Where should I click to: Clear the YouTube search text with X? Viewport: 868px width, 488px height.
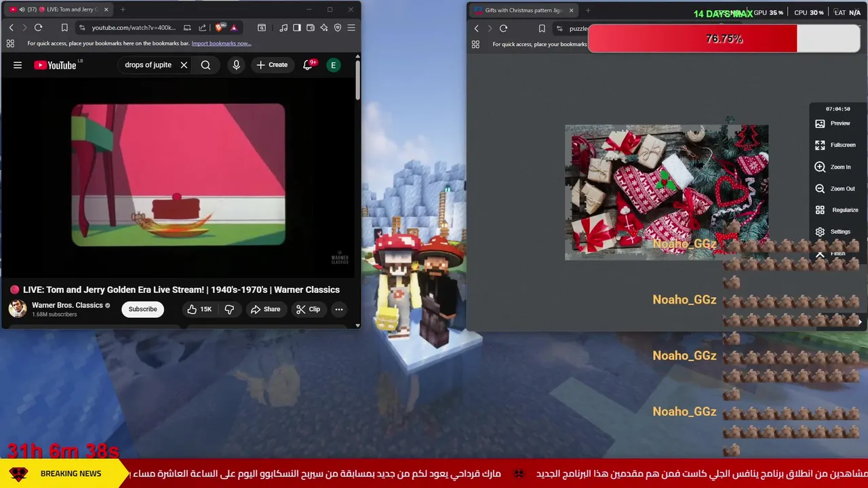pos(184,65)
